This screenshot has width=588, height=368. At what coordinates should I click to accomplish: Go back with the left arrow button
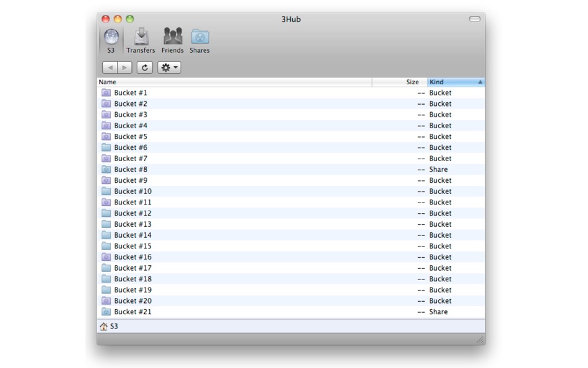coord(110,68)
